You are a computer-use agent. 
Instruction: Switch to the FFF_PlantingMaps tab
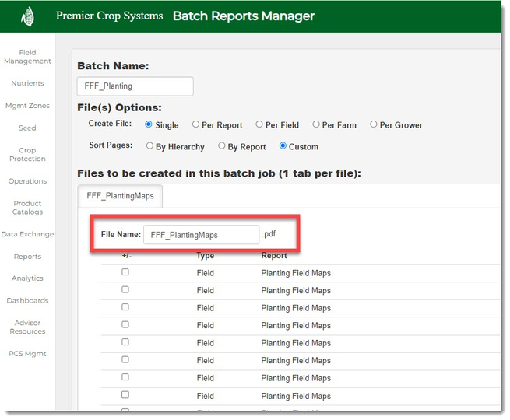(120, 196)
